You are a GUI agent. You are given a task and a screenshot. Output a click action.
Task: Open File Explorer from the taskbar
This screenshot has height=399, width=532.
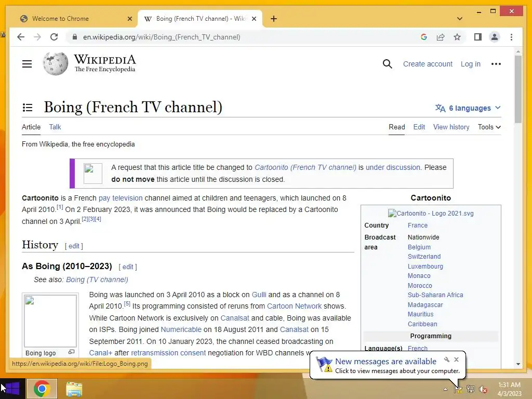74,389
